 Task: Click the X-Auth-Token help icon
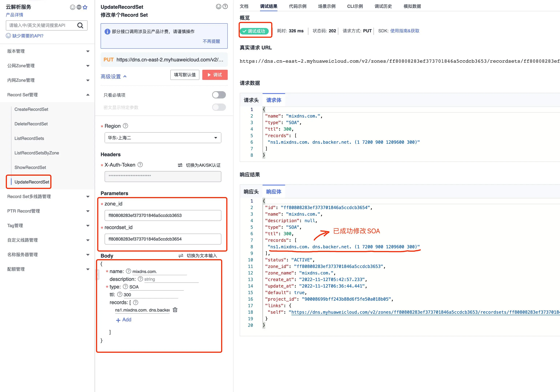point(140,165)
